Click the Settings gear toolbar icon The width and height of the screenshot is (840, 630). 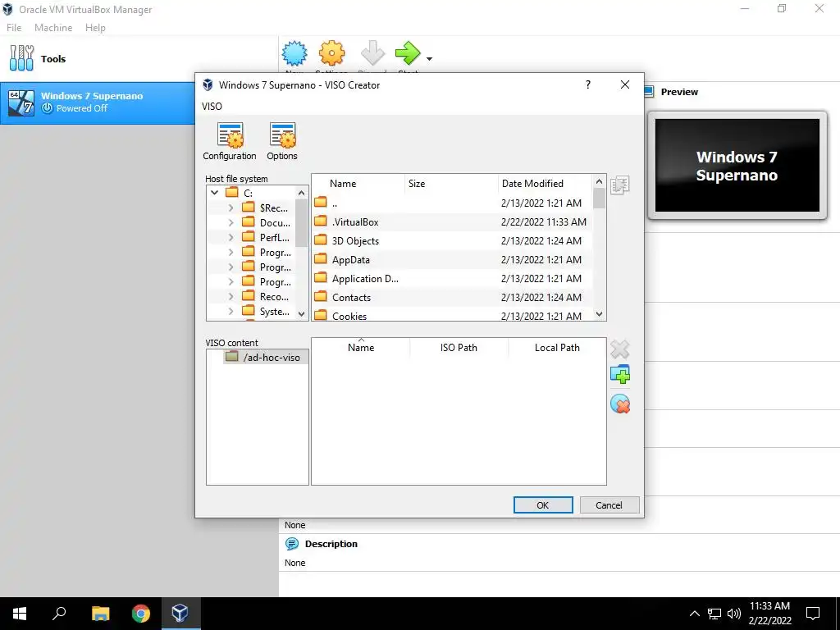coord(331,53)
